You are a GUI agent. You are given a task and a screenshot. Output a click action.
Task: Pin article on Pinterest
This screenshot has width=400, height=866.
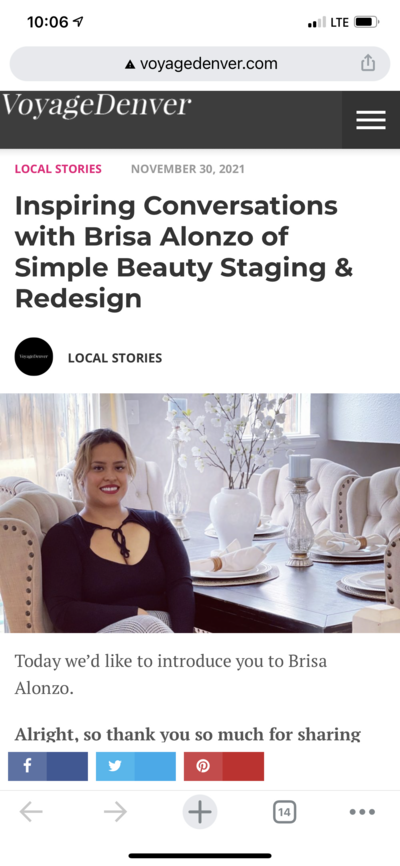[224, 766]
